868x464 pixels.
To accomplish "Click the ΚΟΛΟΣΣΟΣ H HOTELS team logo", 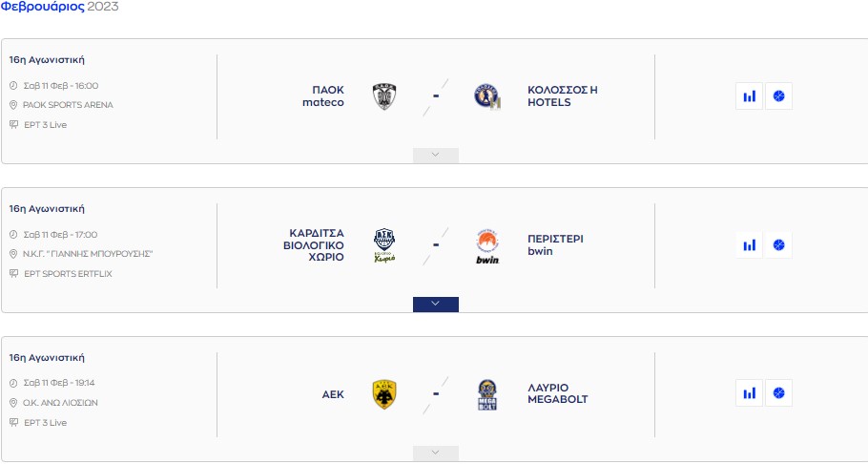I will click(487, 96).
